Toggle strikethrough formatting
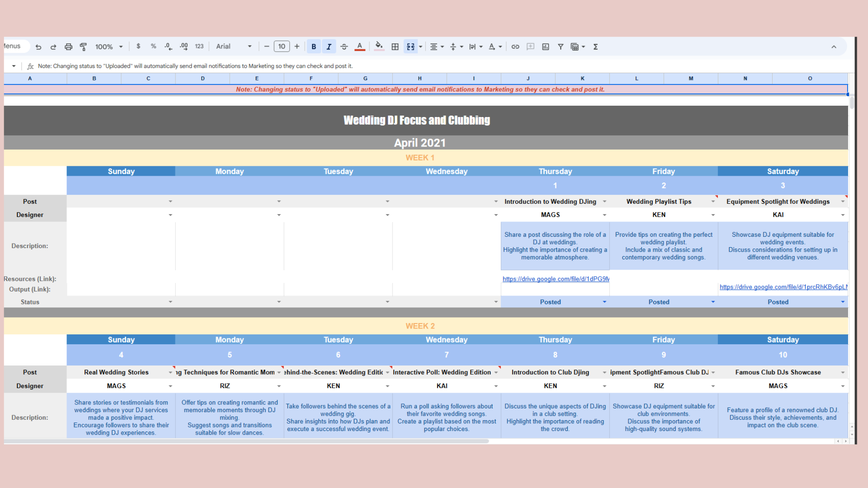Viewport: 868px width, 488px height. [344, 47]
